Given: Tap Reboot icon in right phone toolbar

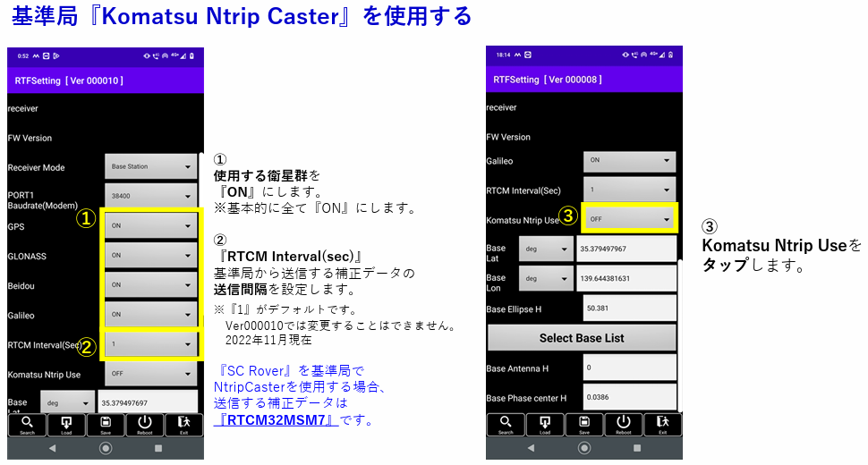Looking at the screenshot, I should tap(624, 424).
